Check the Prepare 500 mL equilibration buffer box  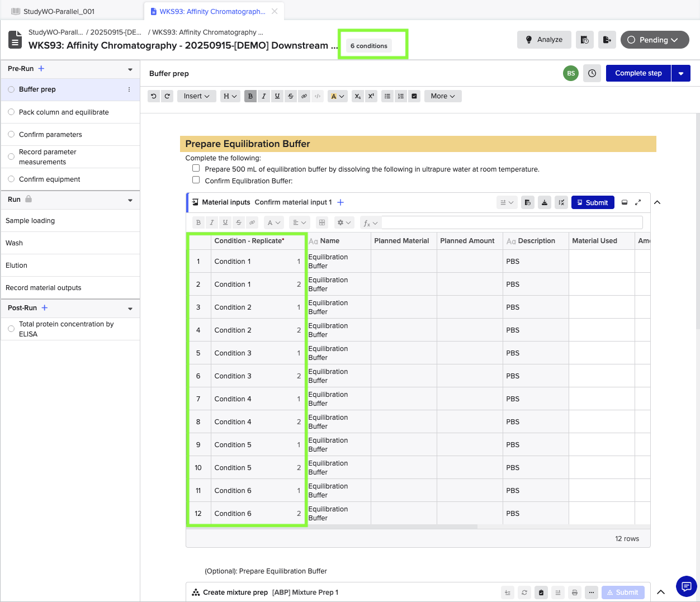(196, 168)
